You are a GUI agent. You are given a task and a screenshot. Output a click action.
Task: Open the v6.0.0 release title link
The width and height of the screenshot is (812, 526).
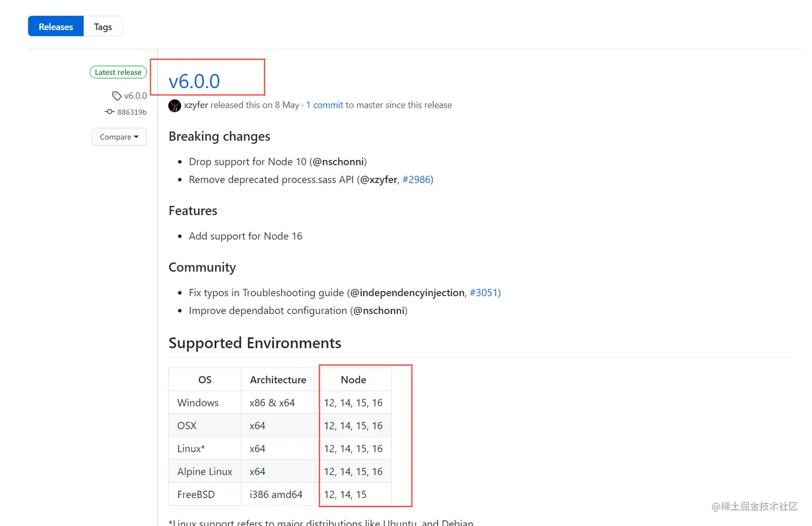tap(194, 82)
